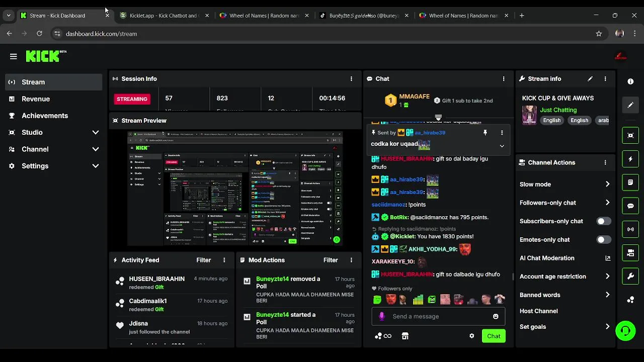Reload the page with browser refresh
The width and height of the screenshot is (644, 362).
tap(39, 34)
